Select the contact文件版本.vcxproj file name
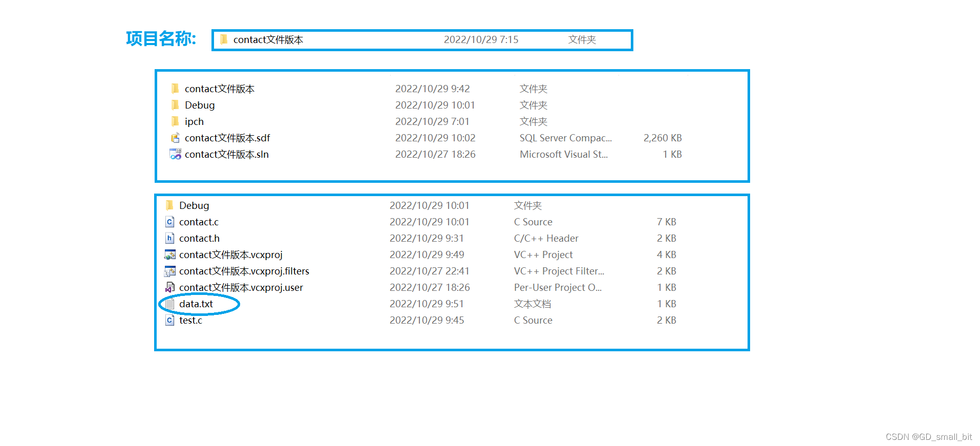Screen dimensions: 980x446 (231, 254)
